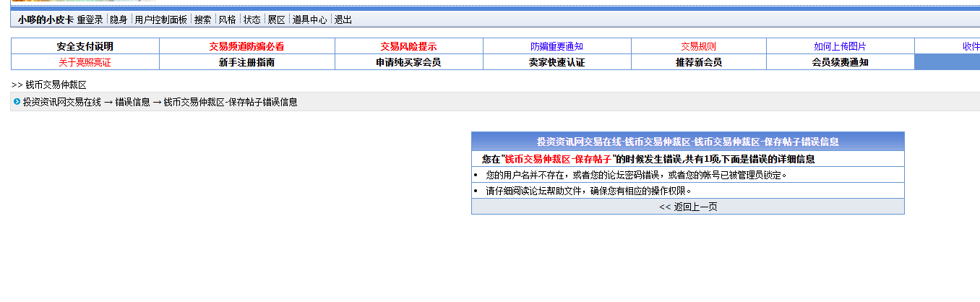
Task: Click the blue breadcrumb arrow icon
Action: 17,102
